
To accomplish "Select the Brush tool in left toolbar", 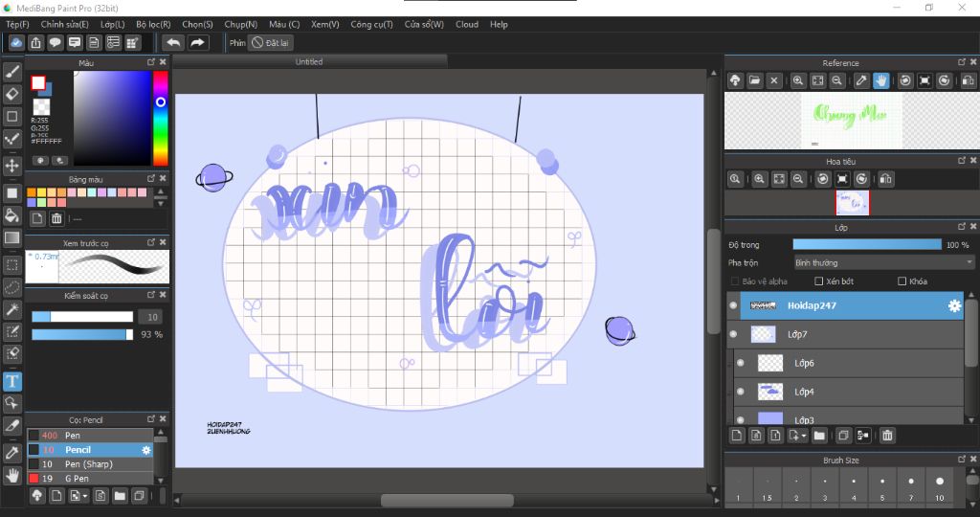I will pos(11,72).
